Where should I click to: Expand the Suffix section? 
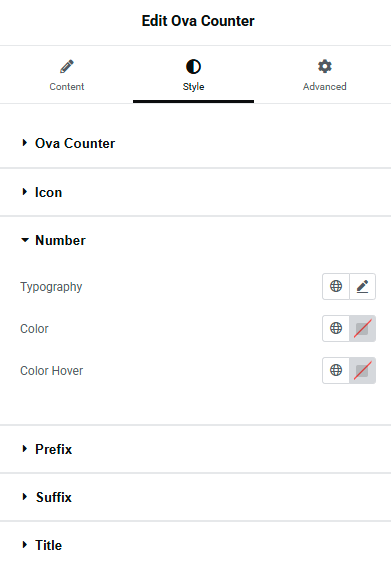[x=195, y=497]
